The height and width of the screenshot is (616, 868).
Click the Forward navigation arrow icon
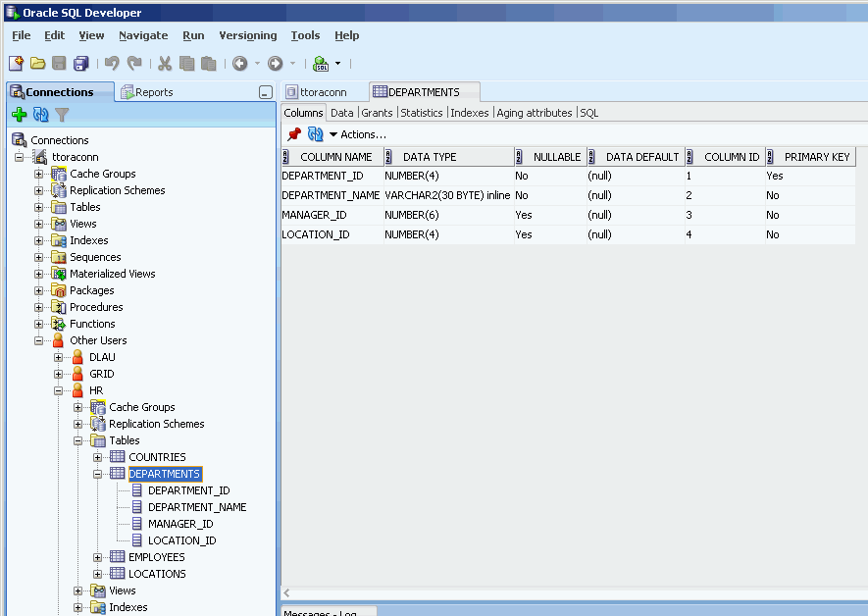(276, 64)
